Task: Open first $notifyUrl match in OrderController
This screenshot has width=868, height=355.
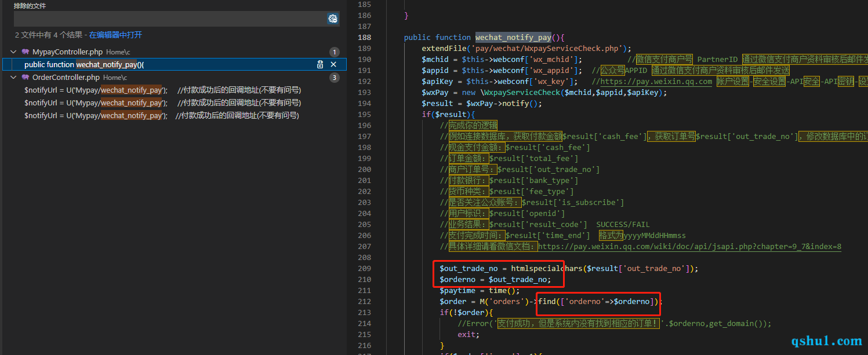Action: point(162,90)
